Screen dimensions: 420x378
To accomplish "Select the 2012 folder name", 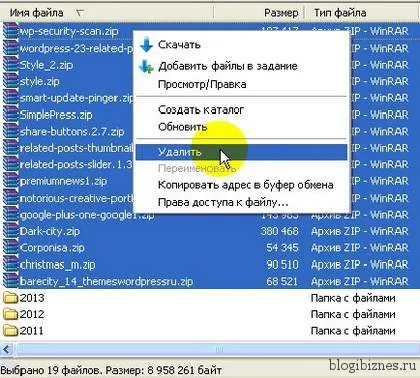I will [32, 314].
